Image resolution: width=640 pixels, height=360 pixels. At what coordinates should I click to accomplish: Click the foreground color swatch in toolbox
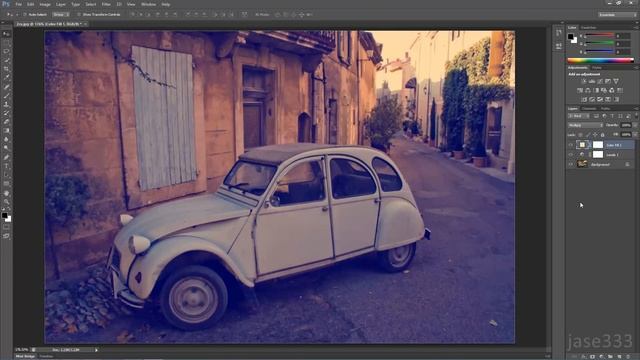point(4,215)
